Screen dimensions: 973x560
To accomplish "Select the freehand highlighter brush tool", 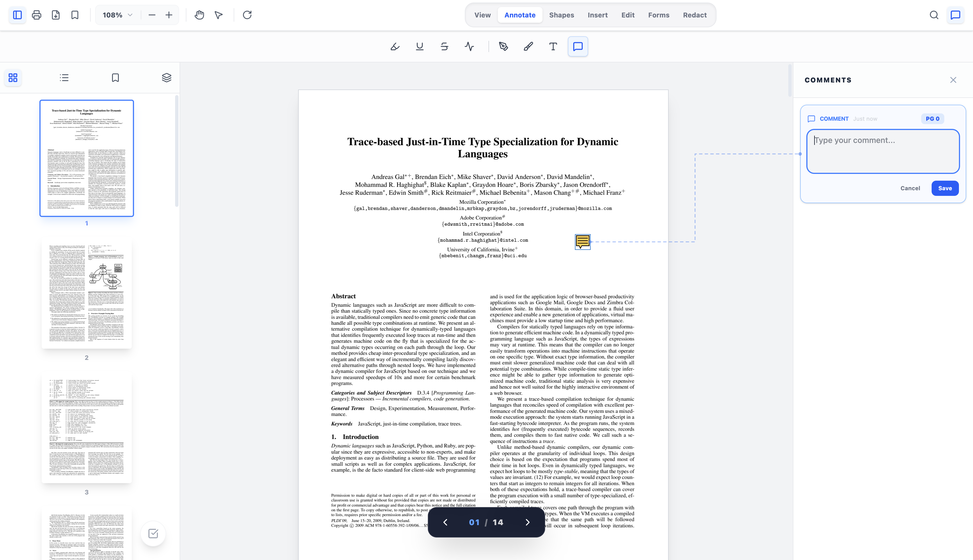I will click(x=528, y=46).
